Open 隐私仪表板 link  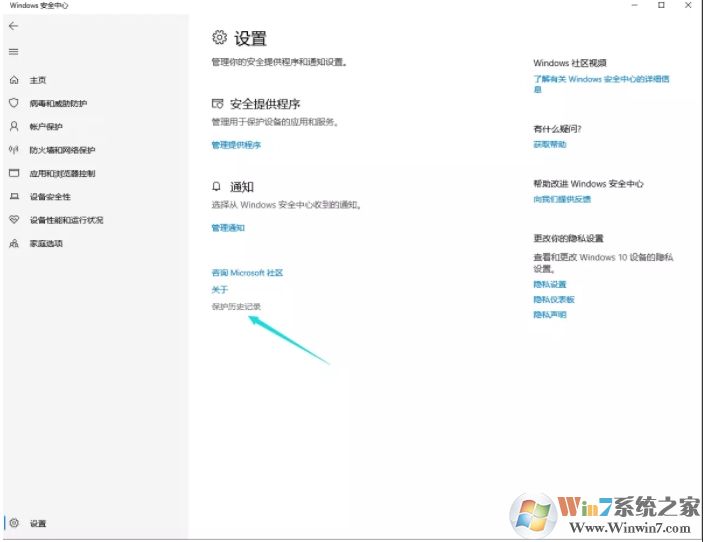coord(554,299)
